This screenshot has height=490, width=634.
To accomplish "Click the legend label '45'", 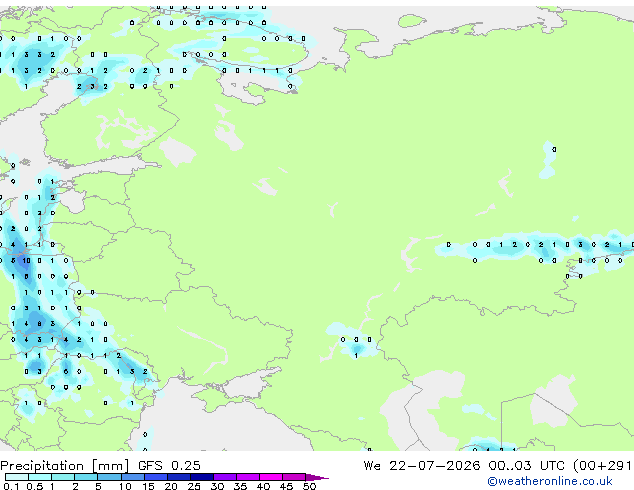I will (x=286, y=486).
